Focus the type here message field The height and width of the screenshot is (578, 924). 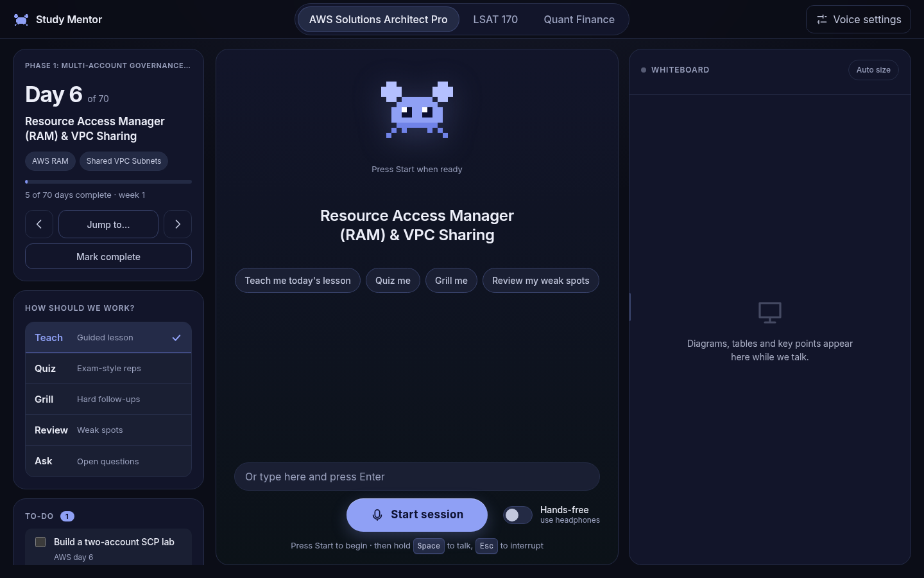[417, 477]
